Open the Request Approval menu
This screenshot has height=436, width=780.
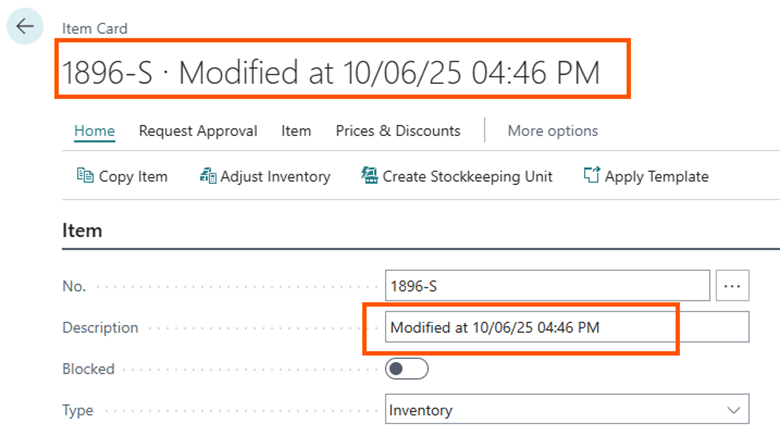[198, 131]
